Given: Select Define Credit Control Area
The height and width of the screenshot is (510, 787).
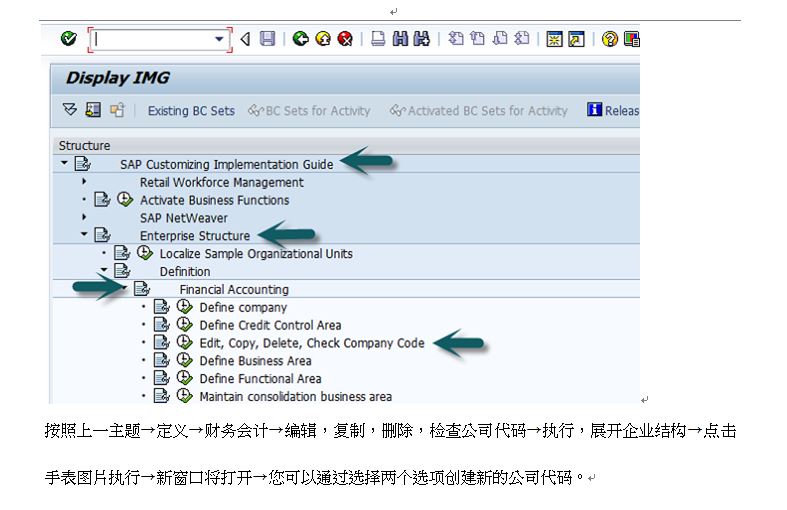Looking at the screenshot, I should pyautogui.click(x=270, y=325).
